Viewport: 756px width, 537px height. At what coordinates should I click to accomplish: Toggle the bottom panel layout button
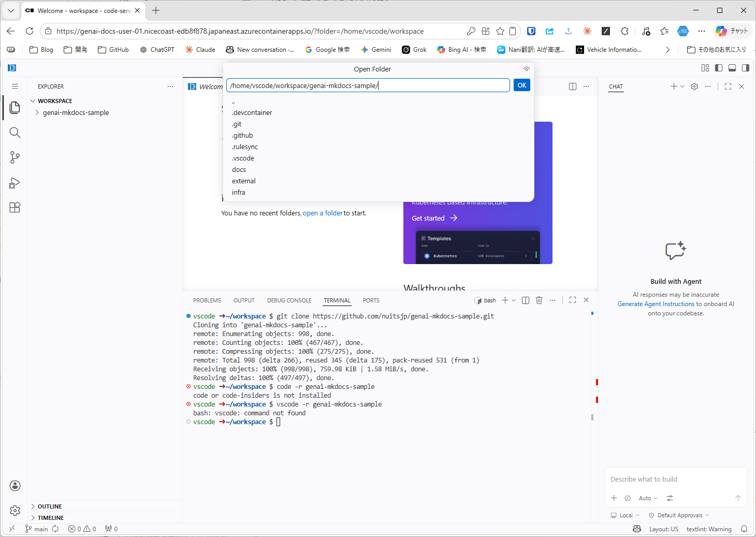(732, 68)
